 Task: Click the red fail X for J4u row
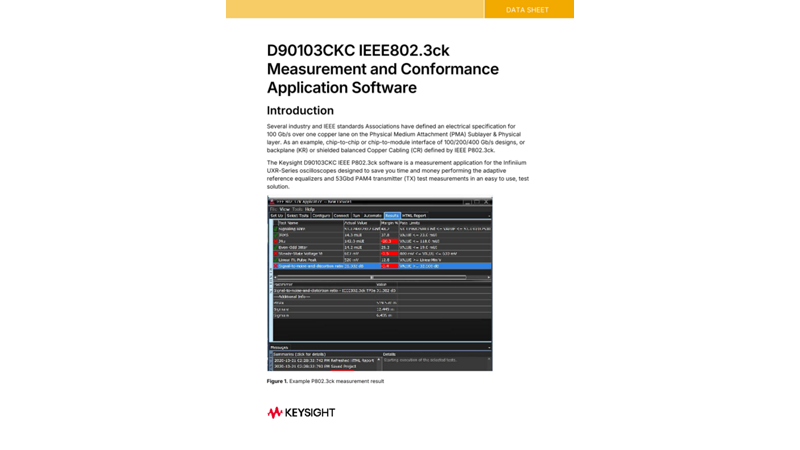pyautogui.click(x=276, y=241)
